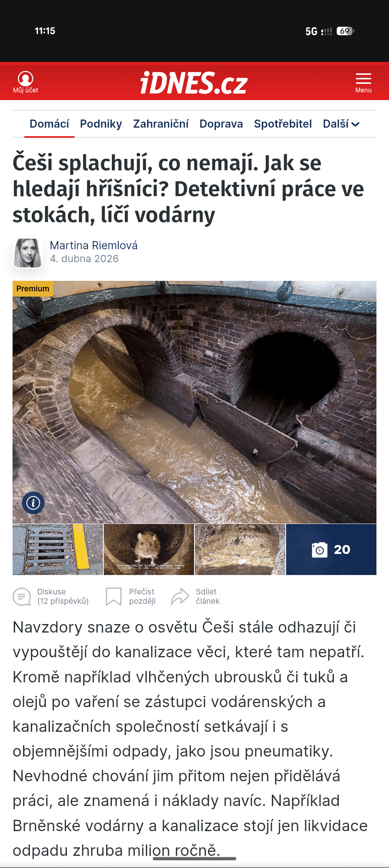The height and width of the screenshot is (868, 389).
Task: Open author link Martina Riemlová
Action: 94,246
